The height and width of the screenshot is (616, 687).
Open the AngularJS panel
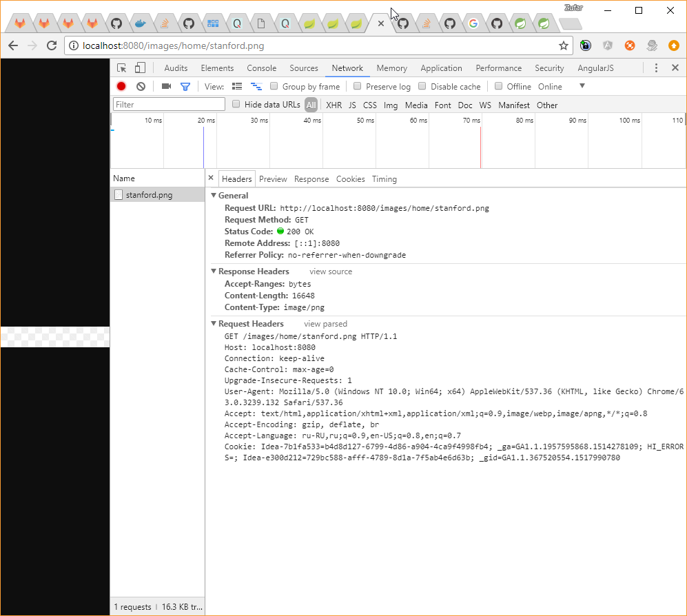pos(595,68)
